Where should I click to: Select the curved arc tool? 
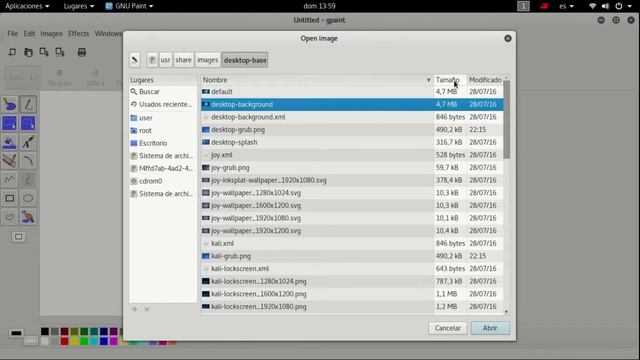(28, 161)
